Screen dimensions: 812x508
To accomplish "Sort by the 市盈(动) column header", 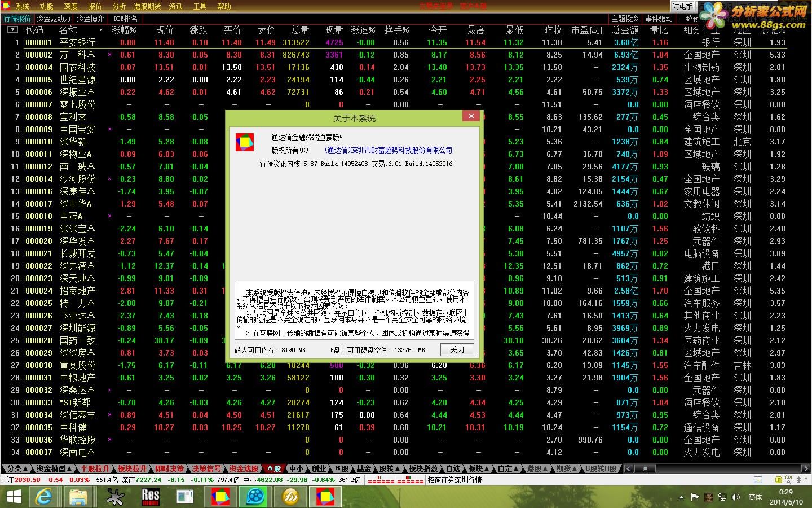I will click(x=587, y=30).
